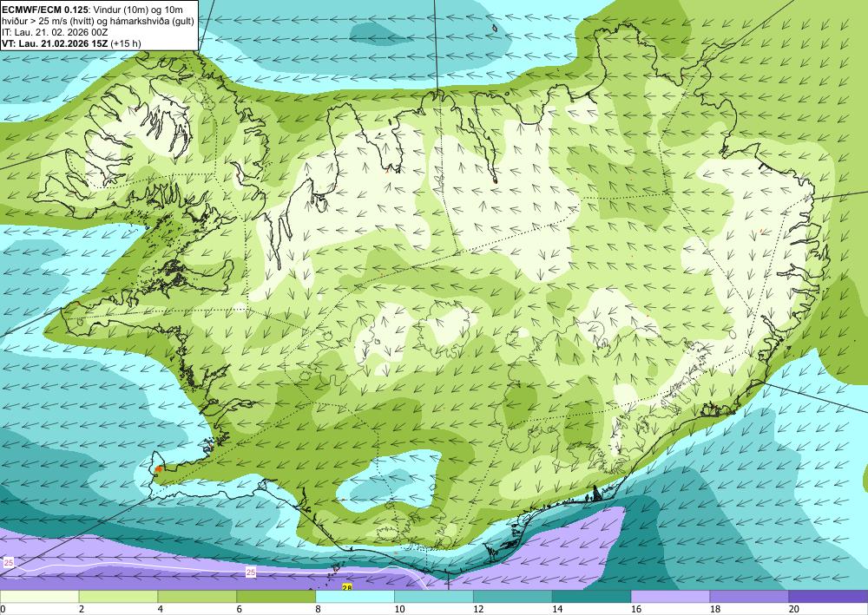Select the light purple 16–18 legend swatch
Image resolution: width=868 pixels, height=615 pixels.
pos(670,596)
